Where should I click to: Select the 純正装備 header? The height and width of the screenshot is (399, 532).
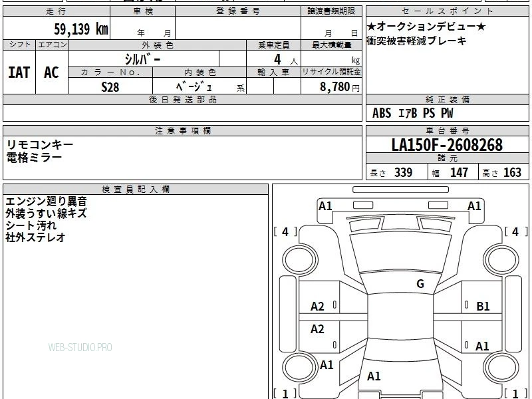447,100
